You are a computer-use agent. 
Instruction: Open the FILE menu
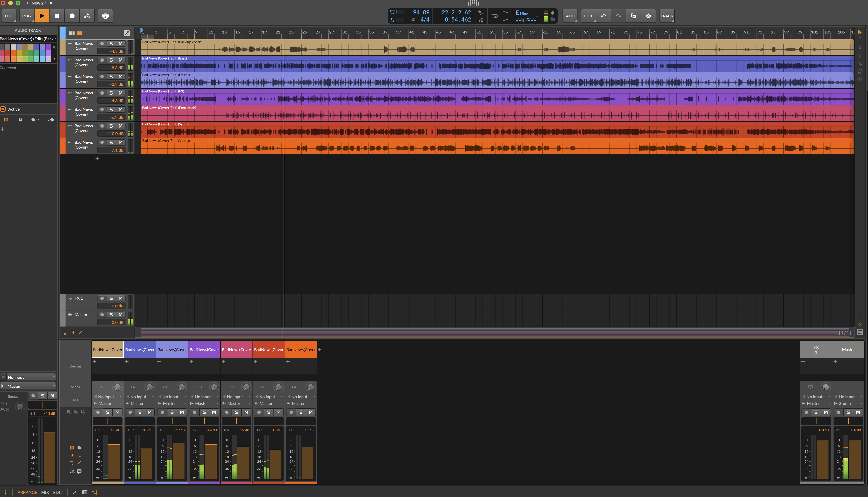(9, 16)
